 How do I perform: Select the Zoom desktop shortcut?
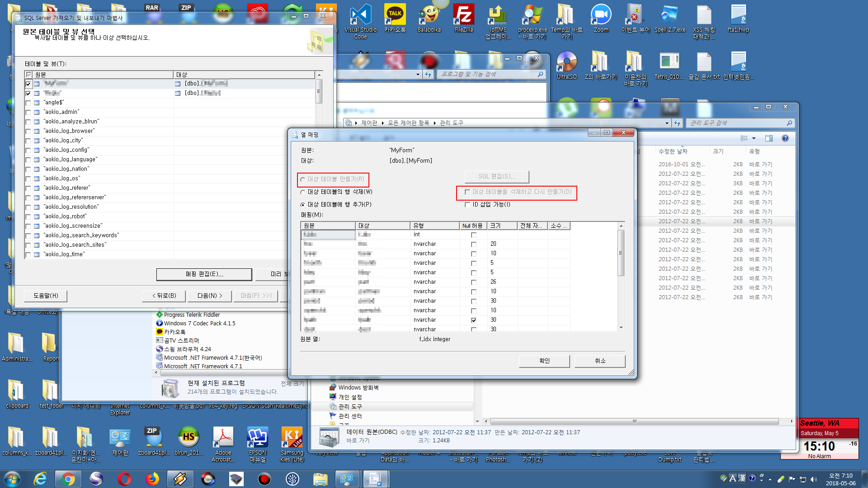pos(601,19)
